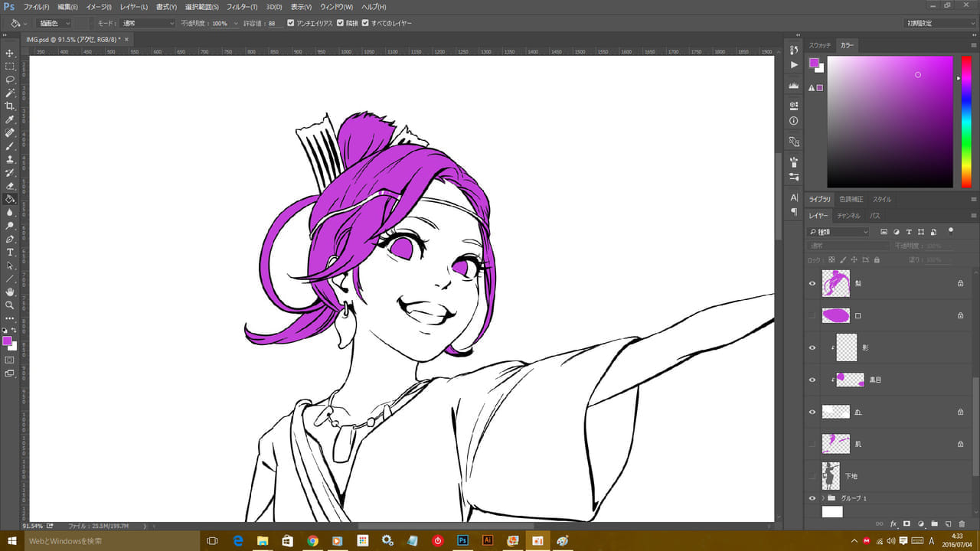Click the foreground color swatch in the toolbar
Image resolution: width=980 pixels, height=551 pixels.
point(7,341)
